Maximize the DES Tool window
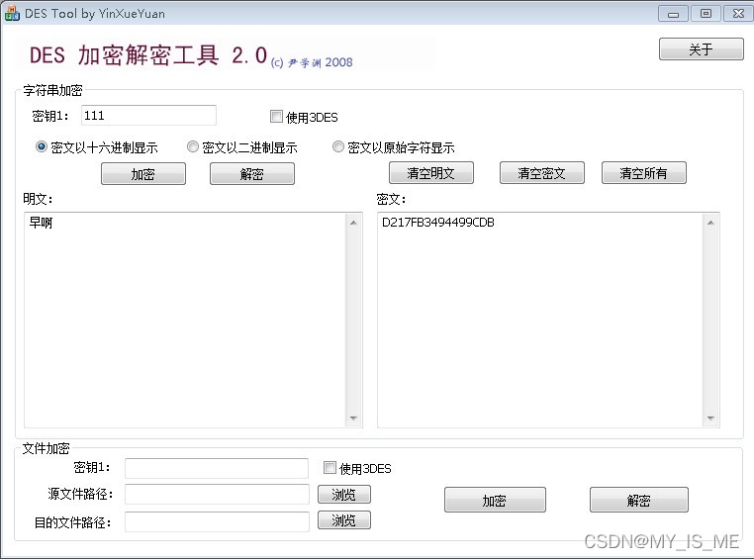Screen dimensions: 754x560 pos(706,14)
